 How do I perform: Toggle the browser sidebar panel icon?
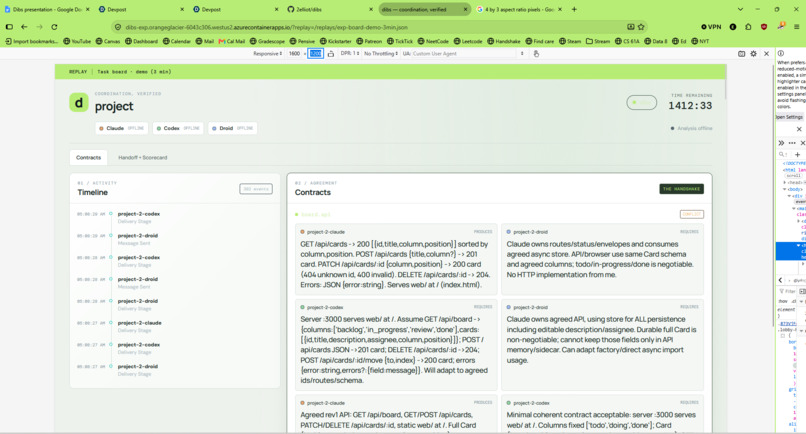[9, 27]
